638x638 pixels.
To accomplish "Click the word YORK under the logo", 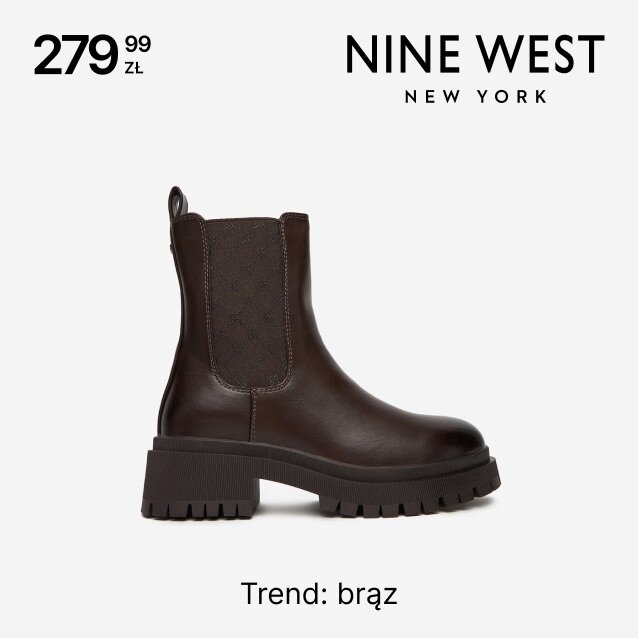I will [512, 96].
